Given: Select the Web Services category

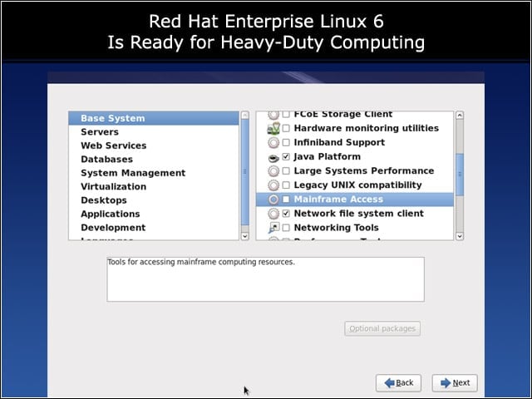Looking at the screenshot, I should [154, 145].
